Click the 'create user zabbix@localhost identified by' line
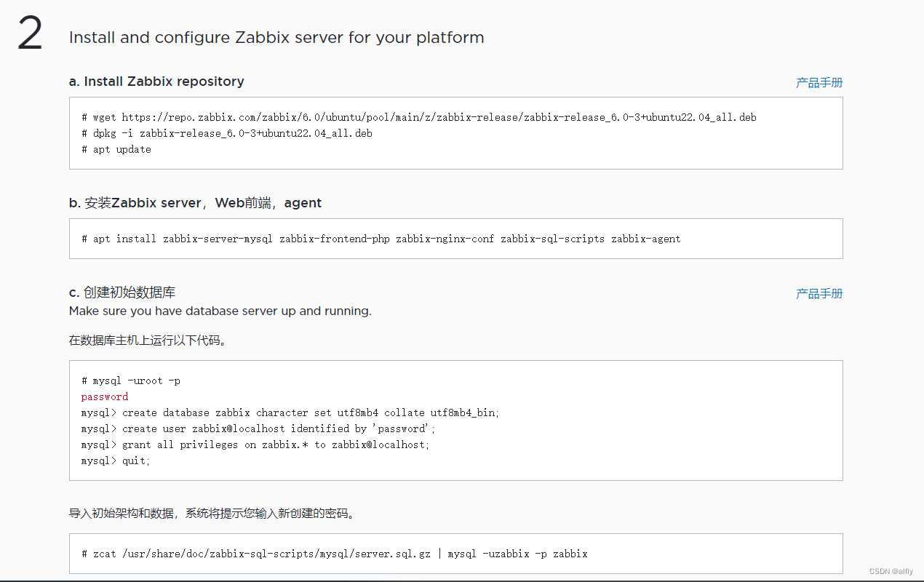Screen dimensions: 924x582 coord(258,428)
